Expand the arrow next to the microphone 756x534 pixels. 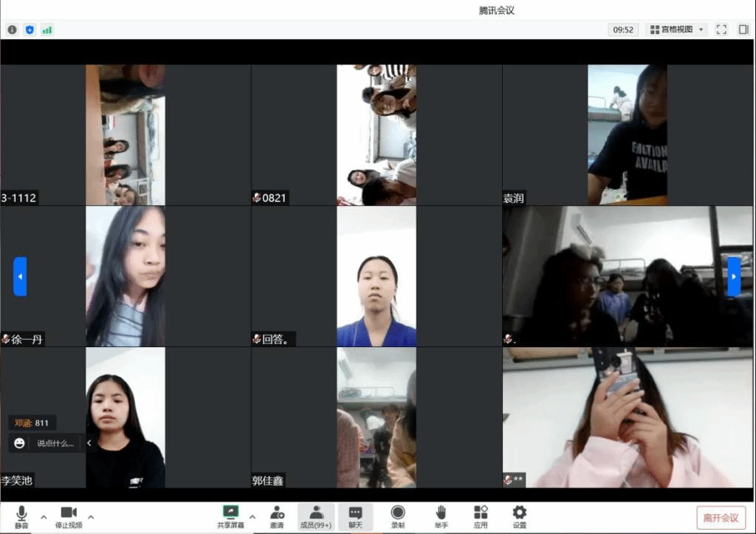(43, 516)
